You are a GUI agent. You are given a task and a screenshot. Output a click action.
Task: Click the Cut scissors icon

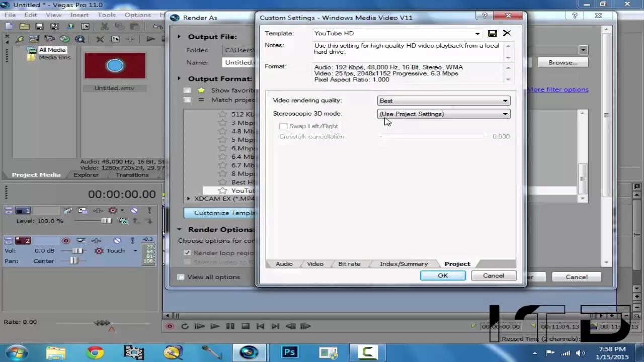click(x=104, y=26)
